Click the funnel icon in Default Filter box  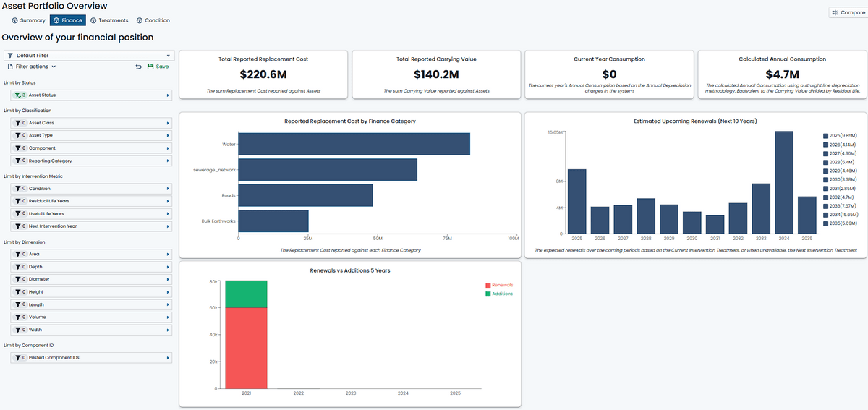point(10,55)
